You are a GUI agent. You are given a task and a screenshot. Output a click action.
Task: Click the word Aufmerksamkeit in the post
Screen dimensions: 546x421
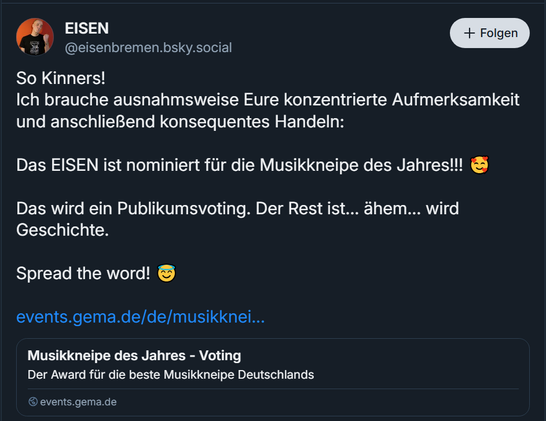pyautogui.click(x=456, y=100)
